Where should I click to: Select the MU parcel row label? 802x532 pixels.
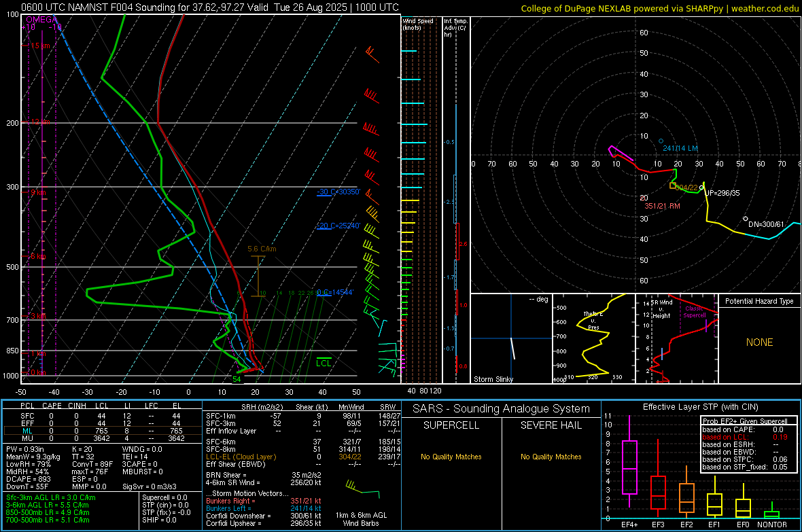click(27, 438)
